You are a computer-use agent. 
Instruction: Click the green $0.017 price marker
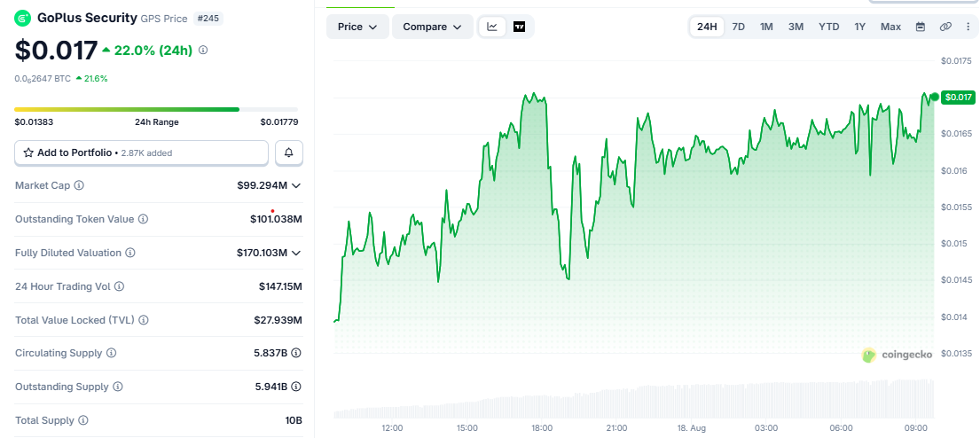point(958,97)
